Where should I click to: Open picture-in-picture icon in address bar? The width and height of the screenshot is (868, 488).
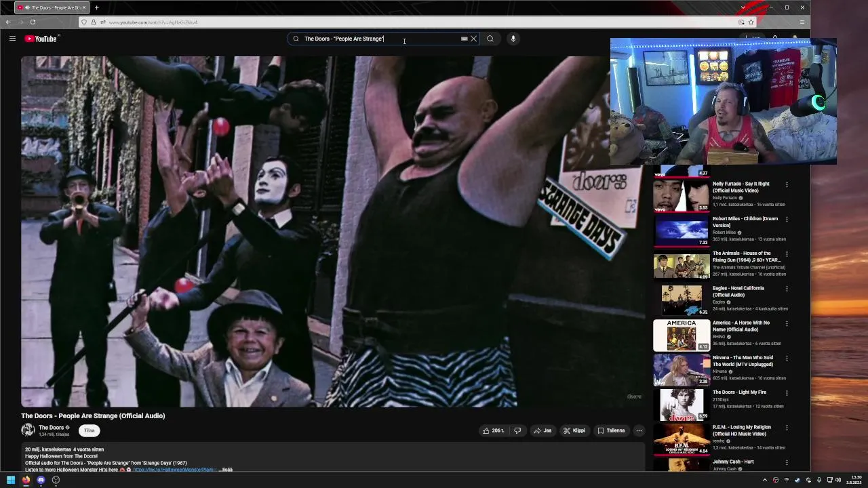click(741, 22)
